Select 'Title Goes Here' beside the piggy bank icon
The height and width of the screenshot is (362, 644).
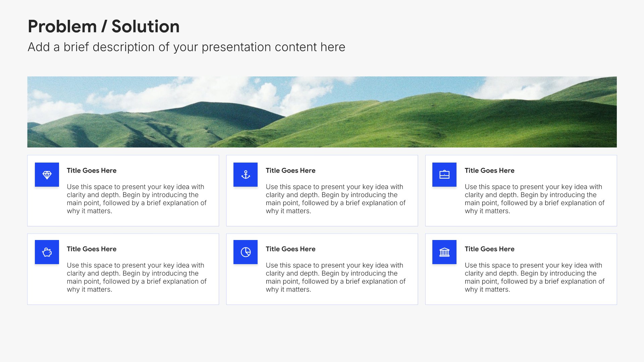pyautogui.click(x=92, y=249)
